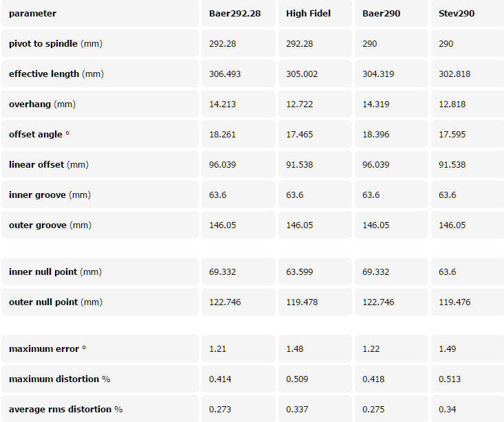Select the outer null point value 119.476
This screenshot has height=422, width=504.
coord(454,302)
